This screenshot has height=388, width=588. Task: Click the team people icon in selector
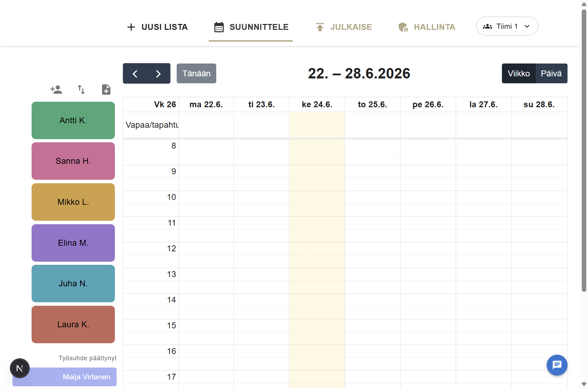pos(487,26)
